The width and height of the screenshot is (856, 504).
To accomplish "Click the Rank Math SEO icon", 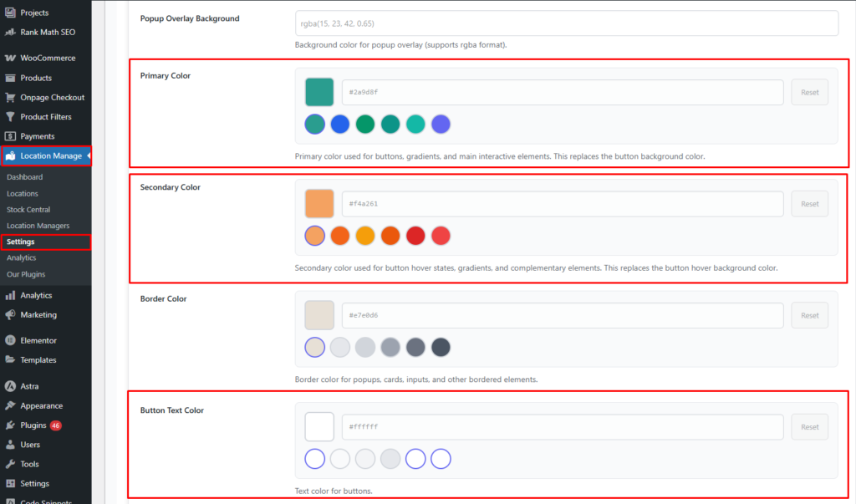I will (10, 32).
